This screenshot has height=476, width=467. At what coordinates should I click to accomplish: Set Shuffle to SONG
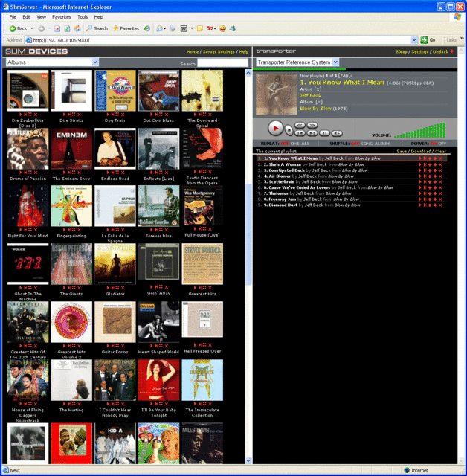point(367,144)
